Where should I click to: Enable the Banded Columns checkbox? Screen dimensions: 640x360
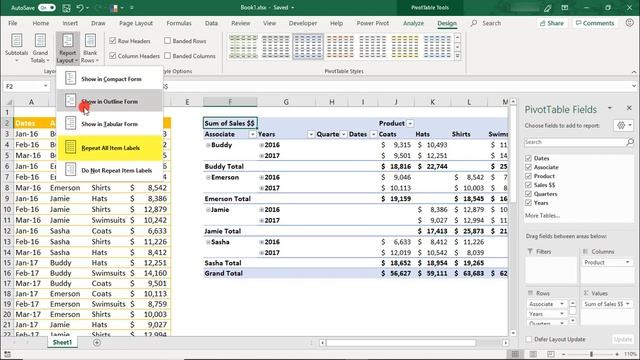pyautogui.click(x=167, y=56)
